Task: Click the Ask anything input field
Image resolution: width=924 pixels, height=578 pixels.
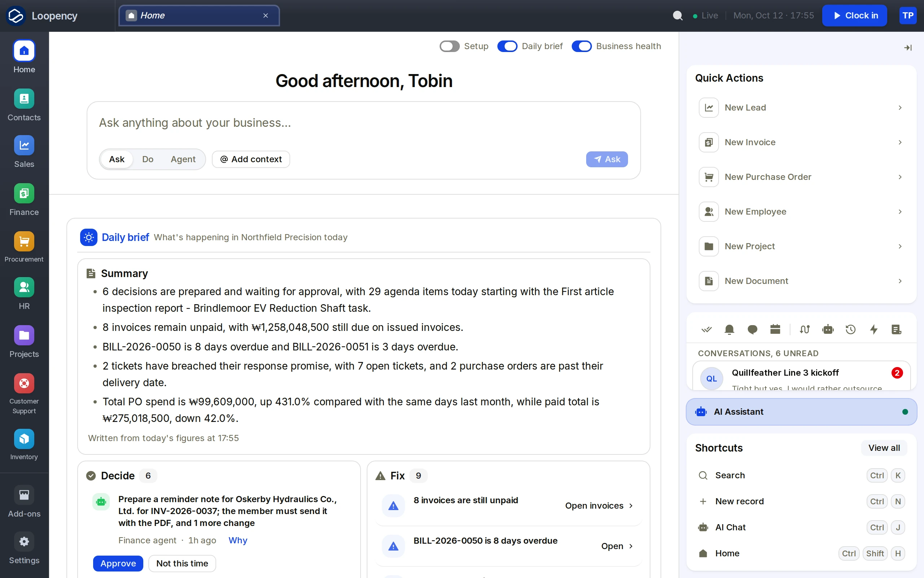Action: coord(363,123)
